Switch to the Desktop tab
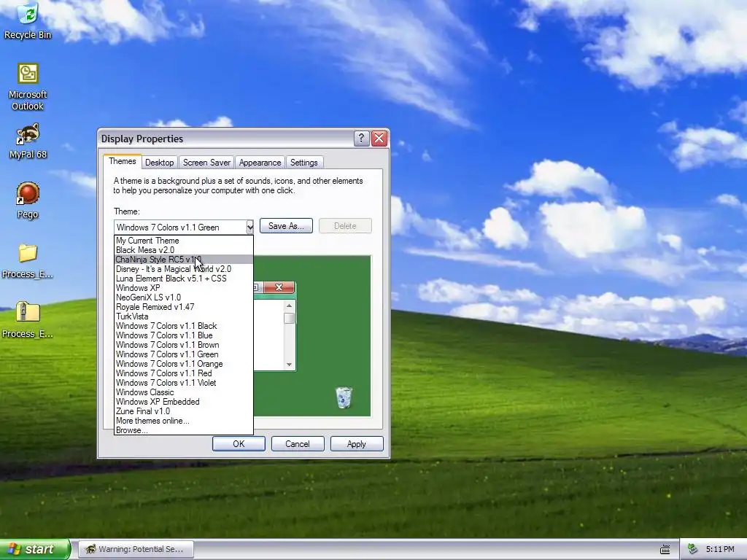This screenshot has width=747, height=560. [x=159, y=163]
